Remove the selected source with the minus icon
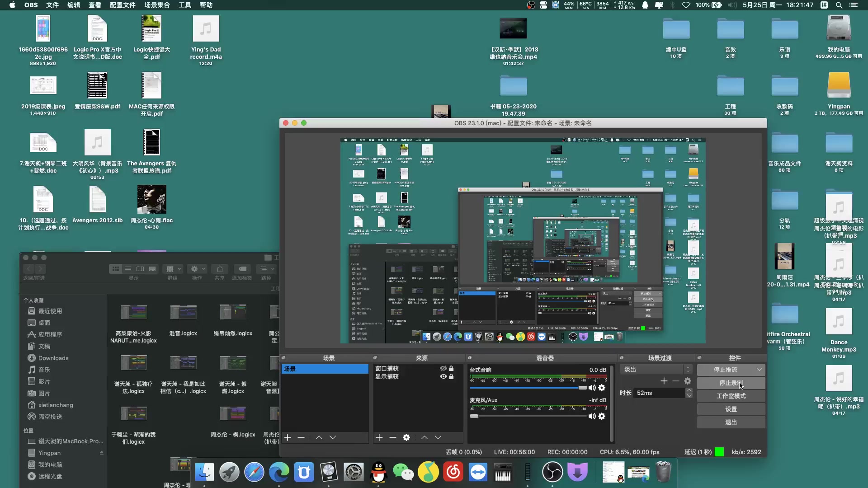868x488 pixels. [393, 437]
